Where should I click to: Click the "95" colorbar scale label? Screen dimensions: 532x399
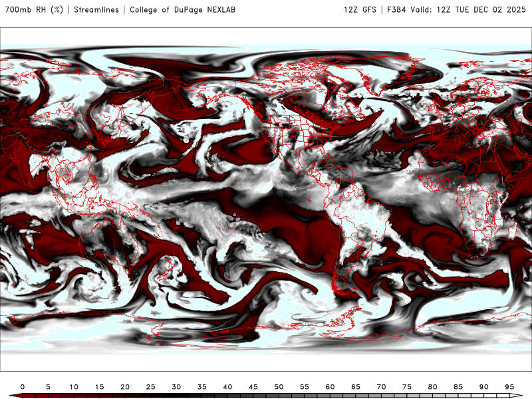pos(509,387)
